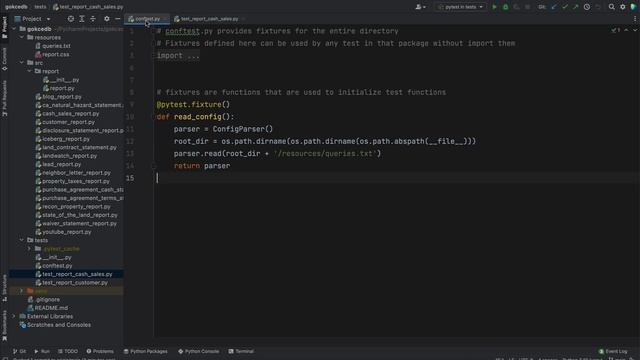
Task: Open queries.txt in the project tree
Action: tap(53, 46)
